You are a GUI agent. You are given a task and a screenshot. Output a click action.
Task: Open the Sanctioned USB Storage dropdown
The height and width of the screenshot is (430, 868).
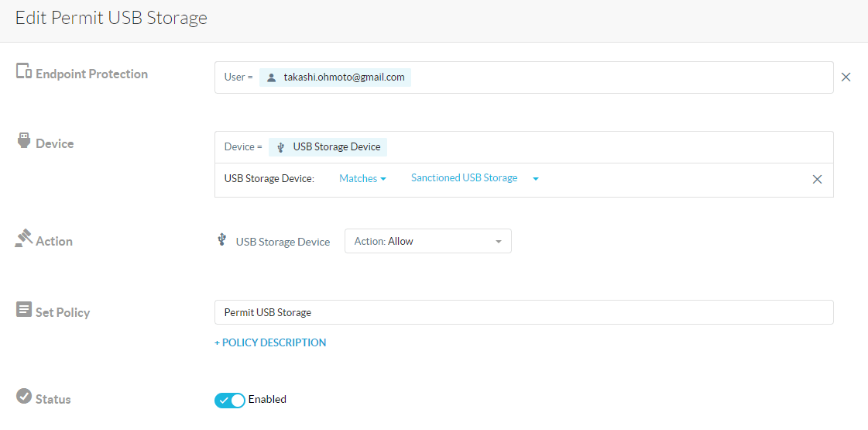pos(475,178)
